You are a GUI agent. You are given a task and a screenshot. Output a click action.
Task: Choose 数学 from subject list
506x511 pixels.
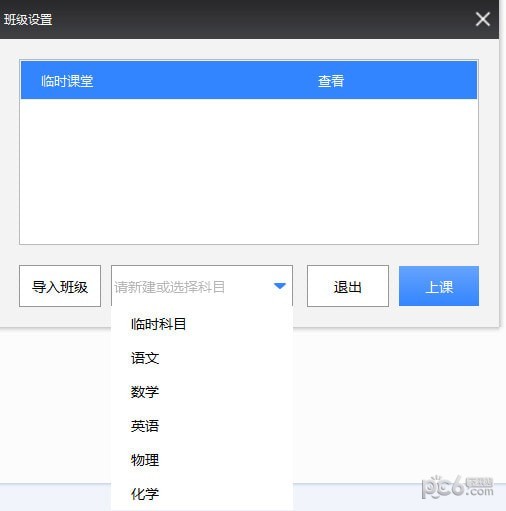202,392
